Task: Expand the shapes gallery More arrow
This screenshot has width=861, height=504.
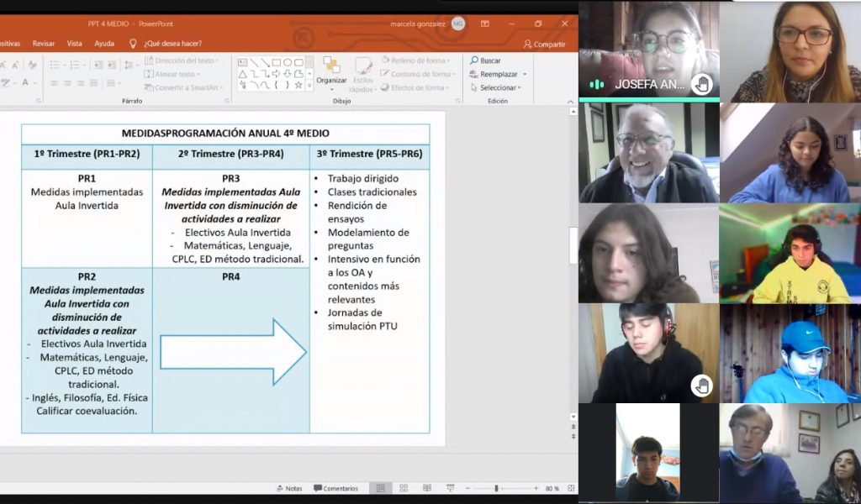Action: pos(309,86)
